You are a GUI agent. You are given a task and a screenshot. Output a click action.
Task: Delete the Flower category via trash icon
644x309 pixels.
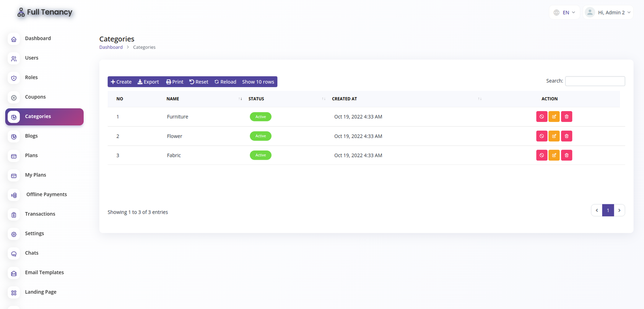(x=566, y=136)
